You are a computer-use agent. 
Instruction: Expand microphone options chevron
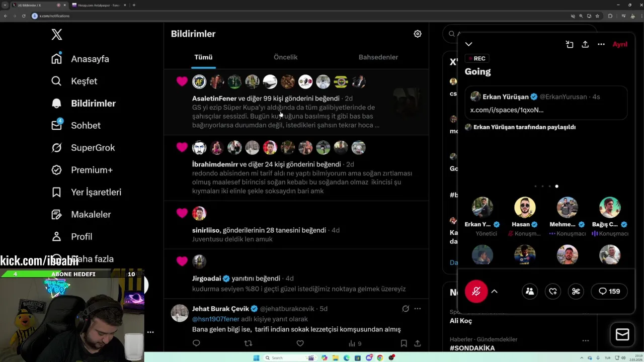495,291
